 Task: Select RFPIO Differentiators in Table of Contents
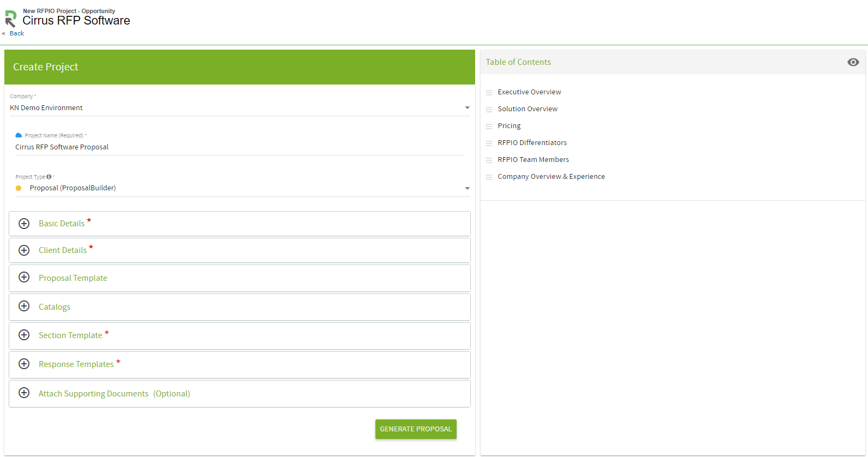pyautogui.click(x=532, y=143)
